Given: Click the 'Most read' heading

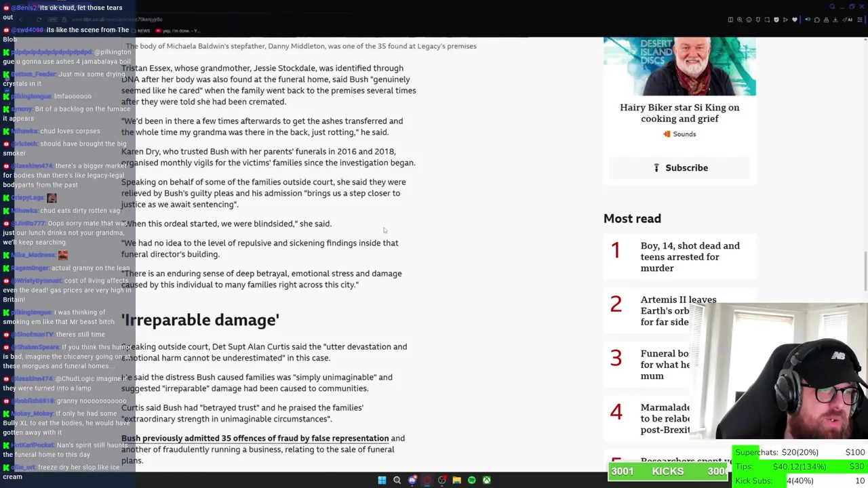Looking at the screenshot, I should coord(632,218).
